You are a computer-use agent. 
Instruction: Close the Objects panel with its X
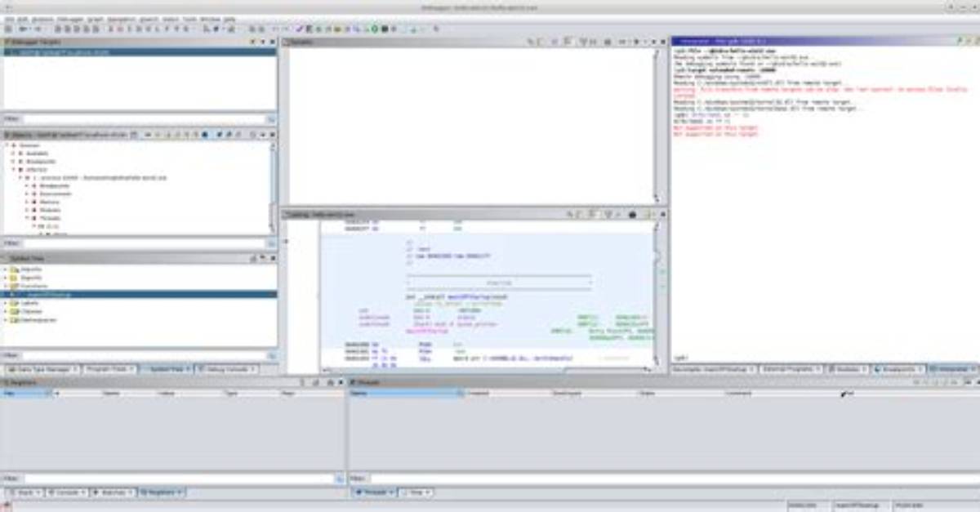(273, 134)
